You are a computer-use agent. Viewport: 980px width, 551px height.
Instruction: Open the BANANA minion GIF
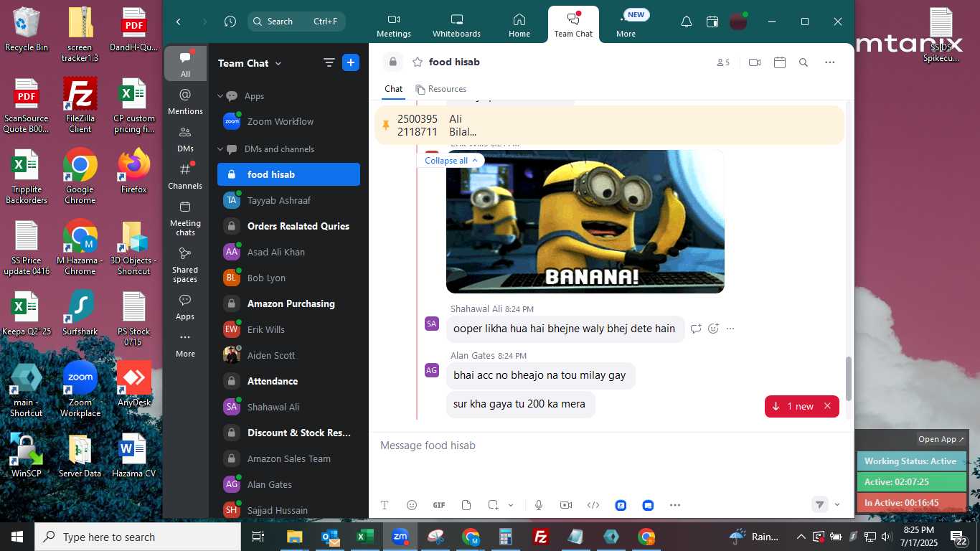(585, 222)
